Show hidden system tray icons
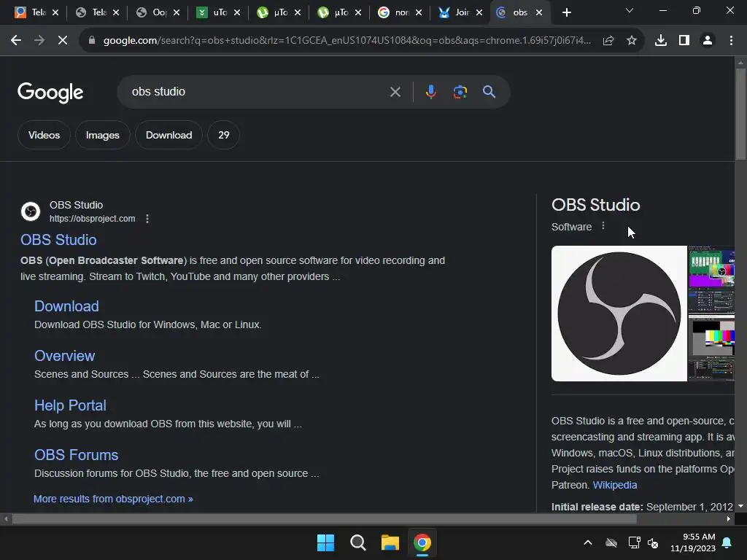Image resolution: width=747 pixels, height=560 pixels. tap(588, 542)
